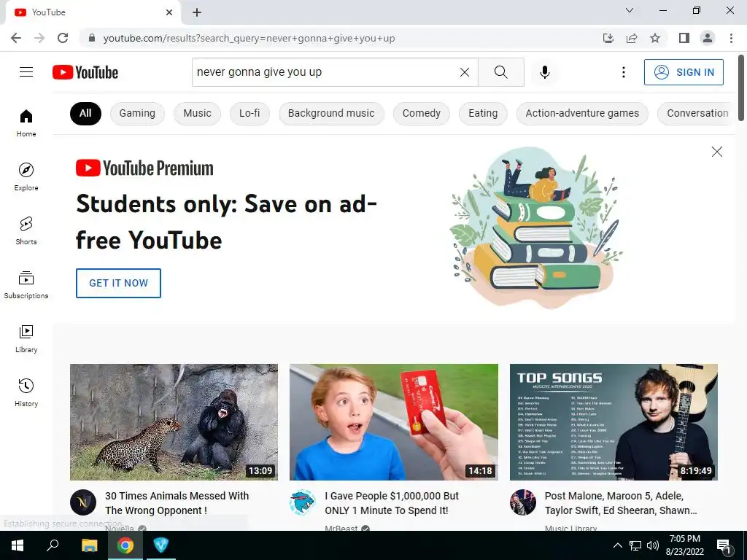747x560 pixels.
Task: Open the notification center icon
Action: 724,546
